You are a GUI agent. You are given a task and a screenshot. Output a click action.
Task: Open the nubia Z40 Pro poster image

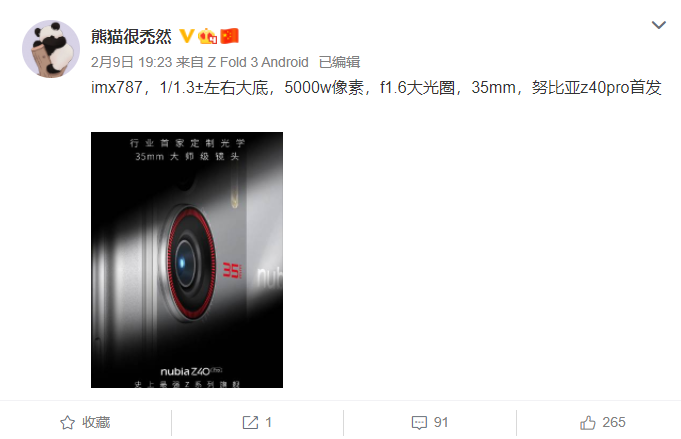[187, 260]
